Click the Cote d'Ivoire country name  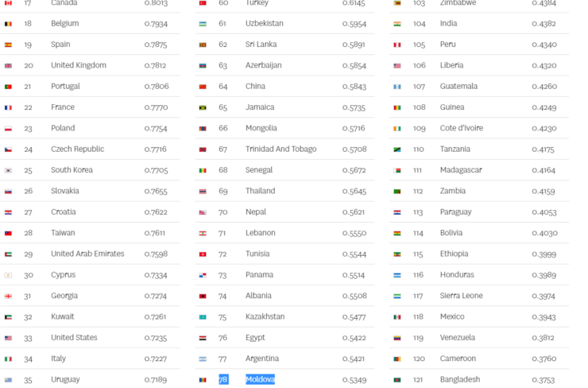point(461,128)
